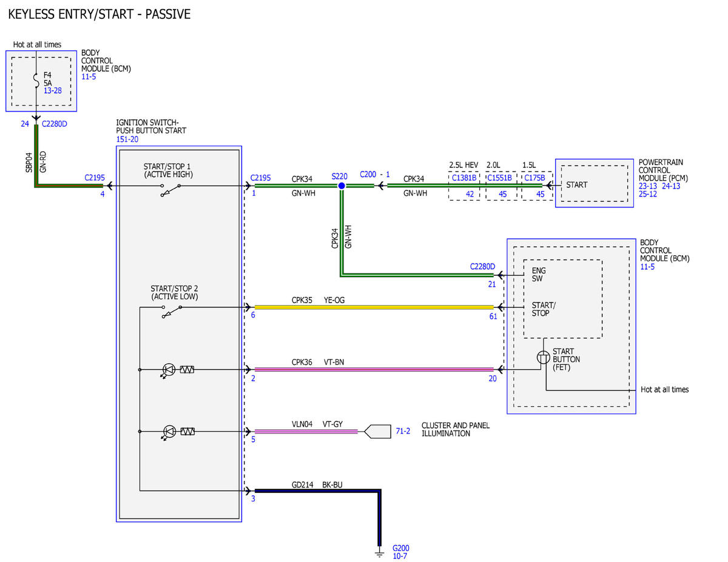Click the yellow CPK35 YE-OG wire
The height and width of the screenshot is (562, 728).
pos(374,307)
